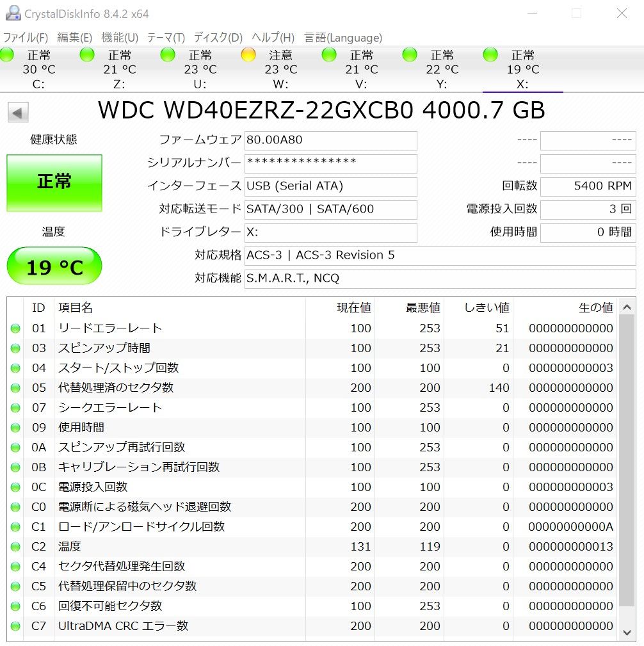Click the ID column header
Screen dimensions: 644x646
tap(39, 308)
